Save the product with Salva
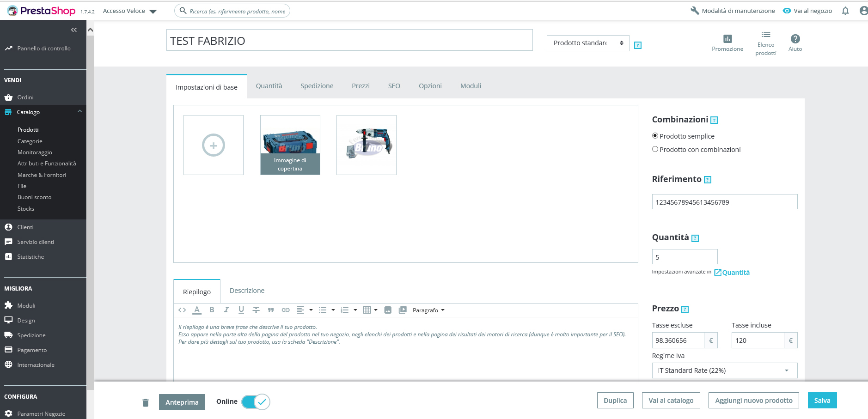 click(x=822, y=401)
